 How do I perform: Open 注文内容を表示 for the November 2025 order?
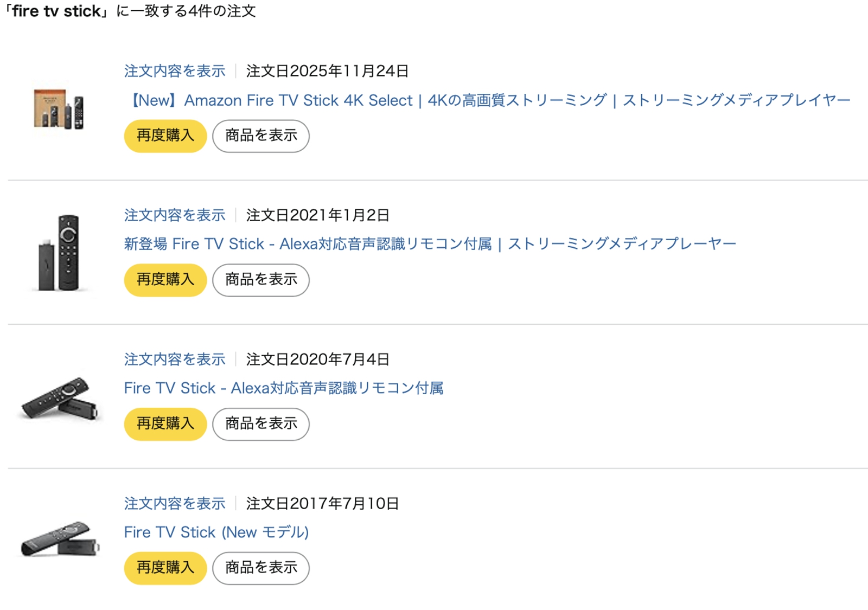point(175,71)
